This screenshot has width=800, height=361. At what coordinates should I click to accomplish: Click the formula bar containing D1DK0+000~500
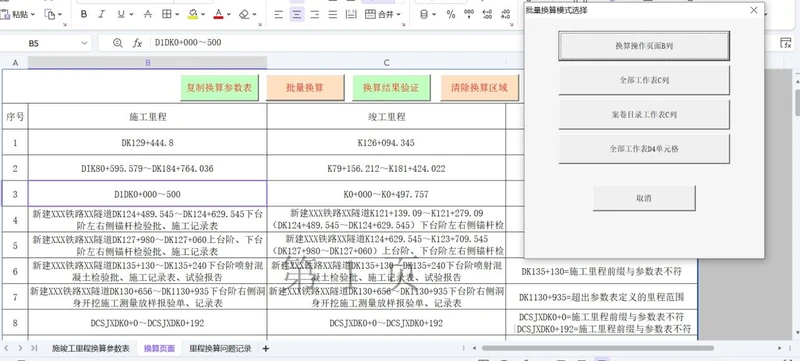pos(337,43)
